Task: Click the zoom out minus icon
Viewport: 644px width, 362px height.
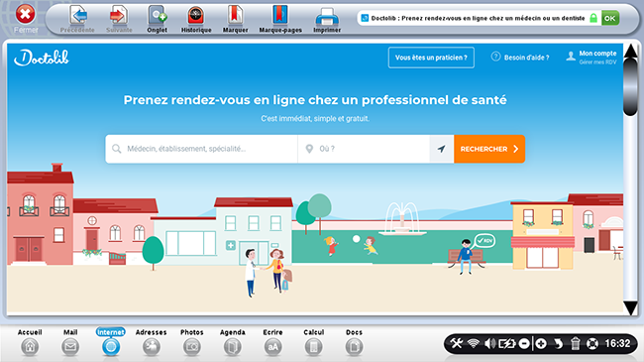Action: click(524, 343)
